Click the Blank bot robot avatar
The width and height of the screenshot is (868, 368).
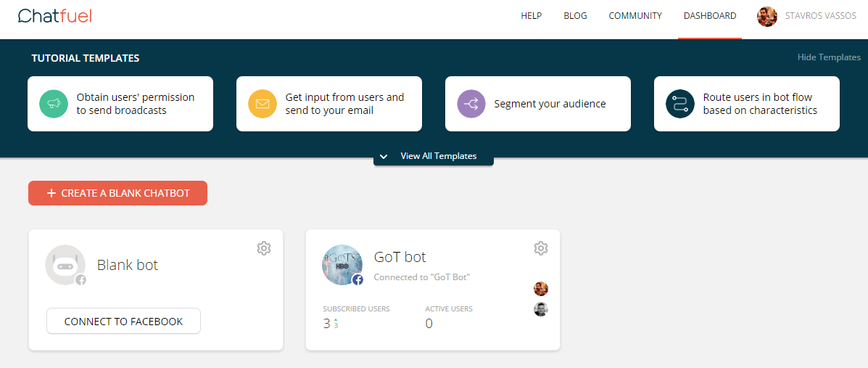click(x=65, y=265)
